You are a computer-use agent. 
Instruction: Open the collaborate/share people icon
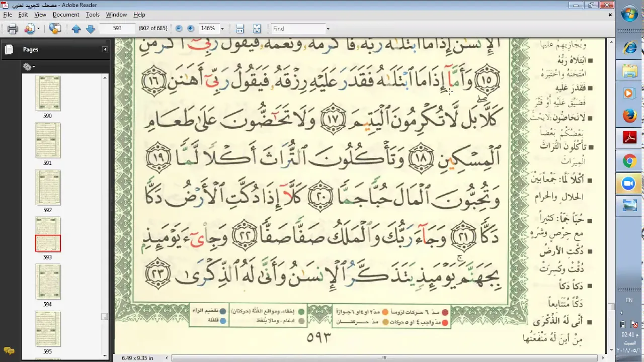[29, 29]
